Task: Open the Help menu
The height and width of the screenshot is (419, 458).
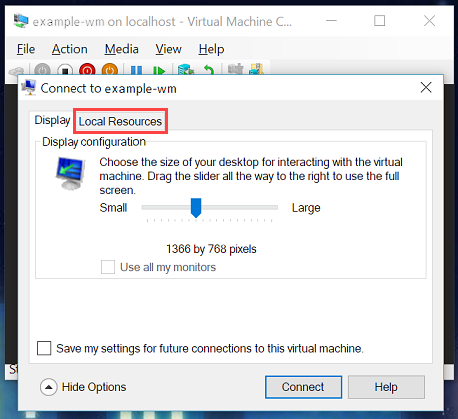Action: tap(211, 49)
